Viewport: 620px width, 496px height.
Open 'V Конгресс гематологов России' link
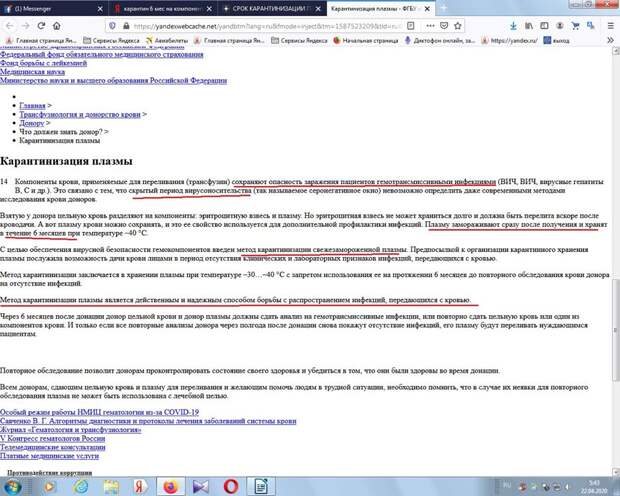tap(53, 438)
